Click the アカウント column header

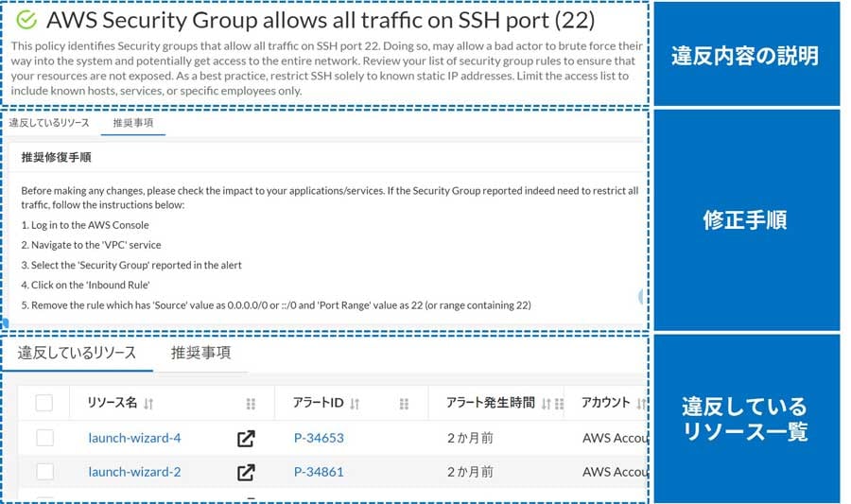click(x=606, y=403)
